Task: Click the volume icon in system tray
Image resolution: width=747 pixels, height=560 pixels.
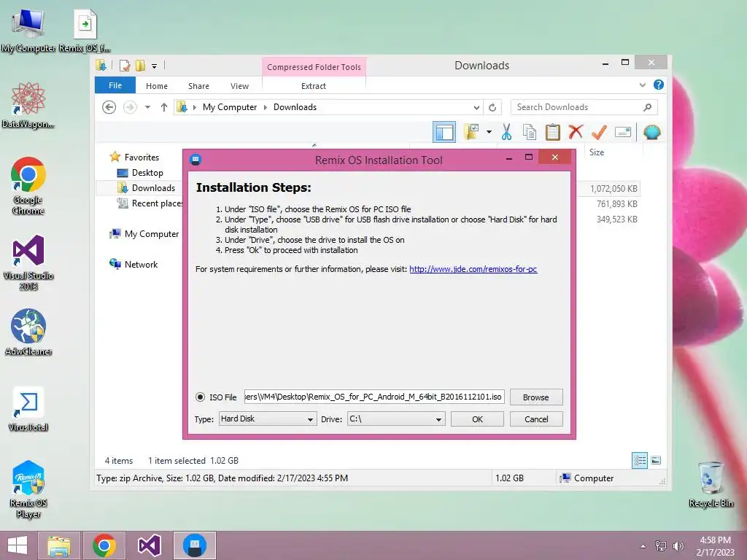Action: point(678,545)
